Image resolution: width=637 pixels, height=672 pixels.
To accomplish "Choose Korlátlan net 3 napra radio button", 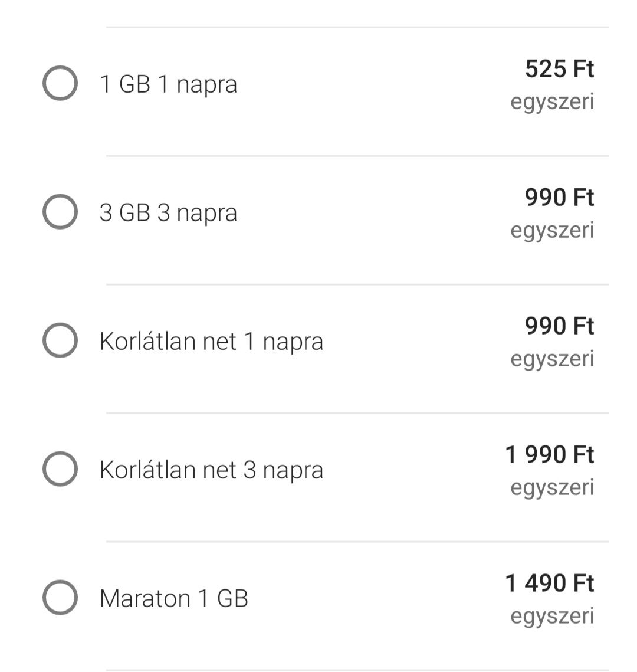I will pyautogui.click(x=60, y=469).
